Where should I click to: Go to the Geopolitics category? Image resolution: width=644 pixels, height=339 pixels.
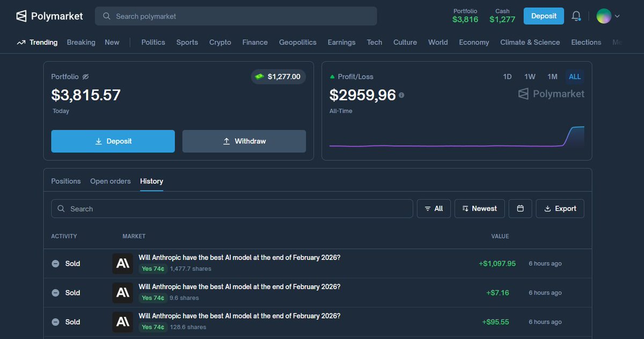point(298,42)
